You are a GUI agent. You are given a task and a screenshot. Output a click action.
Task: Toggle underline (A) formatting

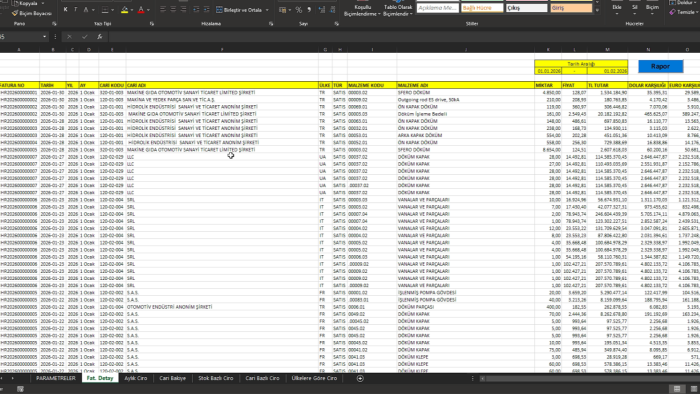[86, 9]
